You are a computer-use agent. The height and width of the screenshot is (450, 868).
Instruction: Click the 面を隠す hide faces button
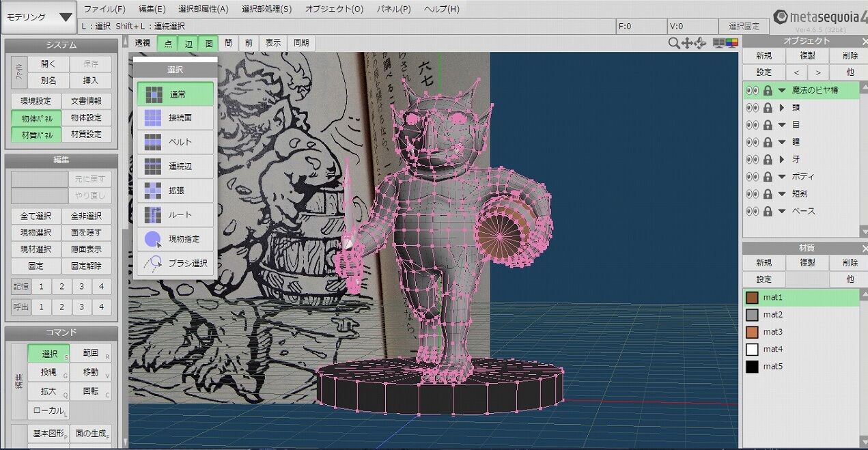87,233
